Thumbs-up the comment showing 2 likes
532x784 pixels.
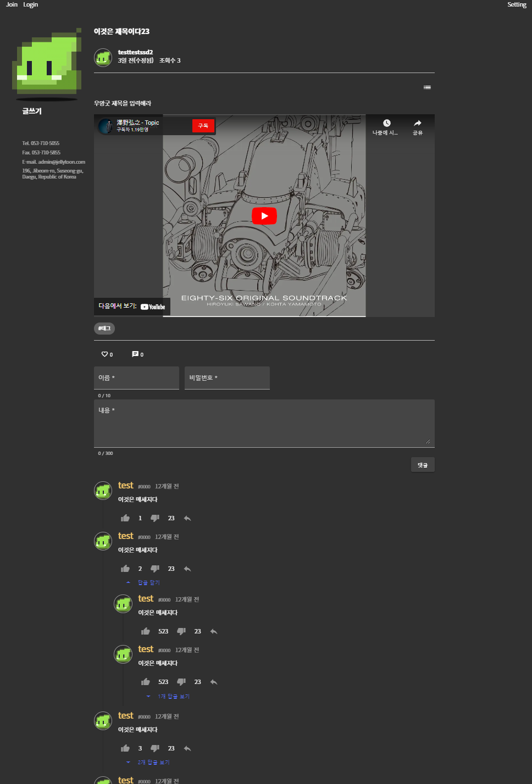(x=125, y=569)
